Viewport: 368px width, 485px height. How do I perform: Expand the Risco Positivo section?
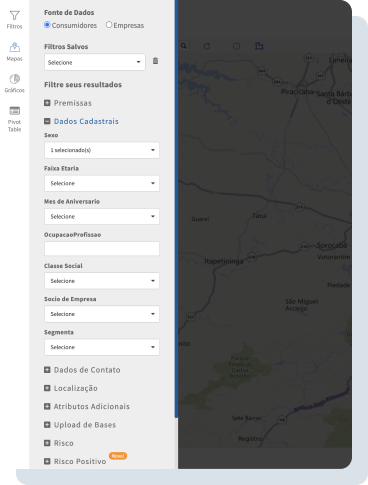(75, 462)
